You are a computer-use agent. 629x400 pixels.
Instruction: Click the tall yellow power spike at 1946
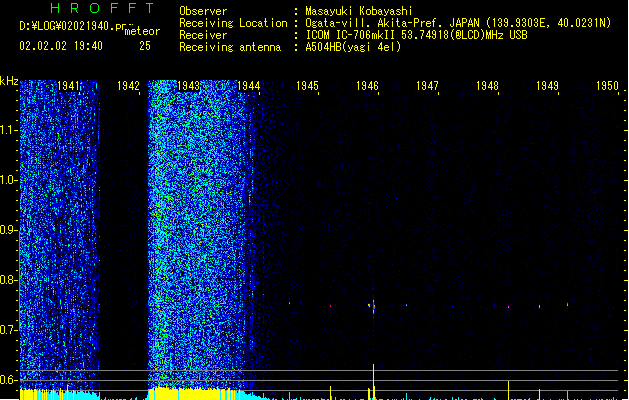coord(373,382)
